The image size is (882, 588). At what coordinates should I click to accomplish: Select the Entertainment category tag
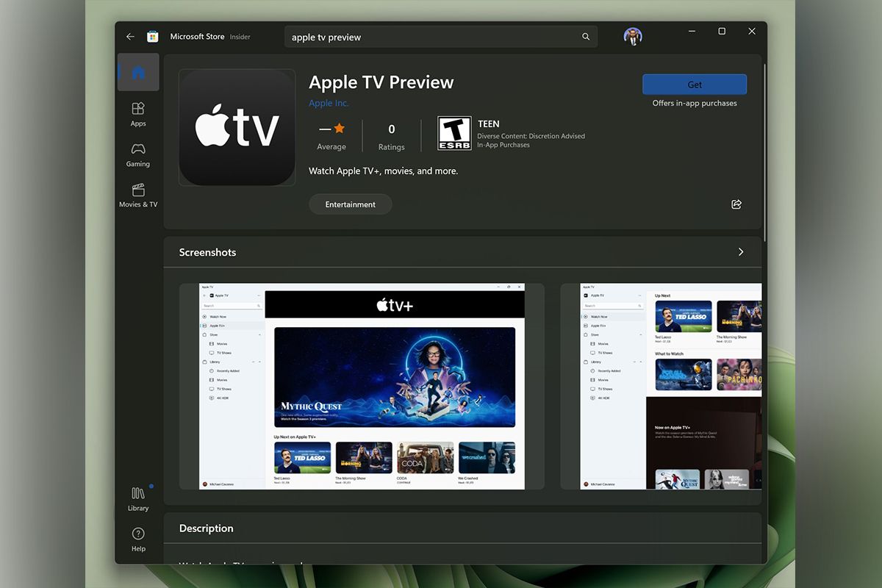(351, 204)
